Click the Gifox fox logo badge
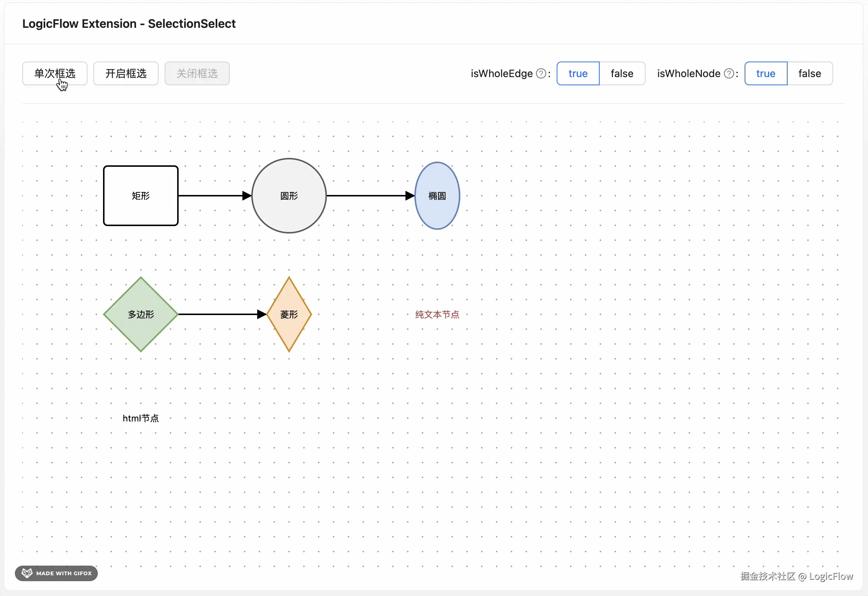Viewport: 868px width, 596px height. tap(27, 573)
